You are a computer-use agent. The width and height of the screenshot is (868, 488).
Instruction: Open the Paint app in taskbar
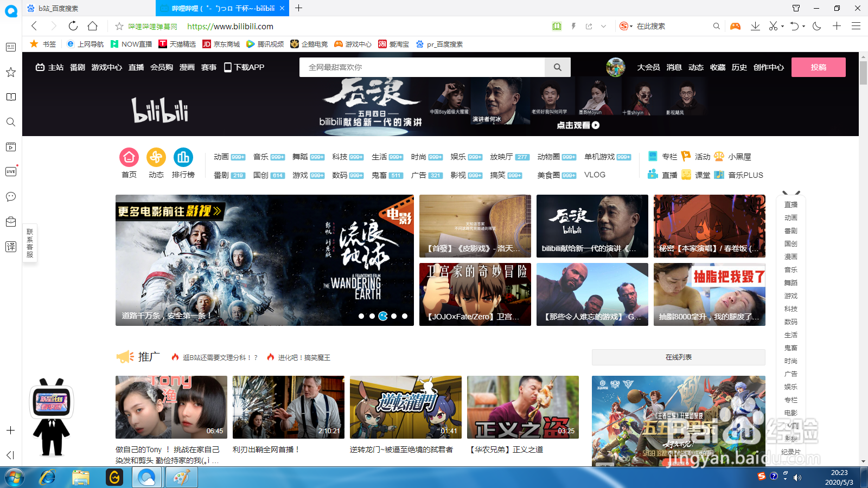[x=181, y=477]
